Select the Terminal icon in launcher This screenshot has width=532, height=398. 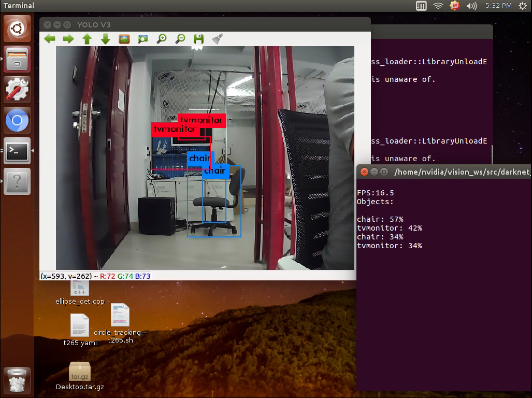(17, 151)
